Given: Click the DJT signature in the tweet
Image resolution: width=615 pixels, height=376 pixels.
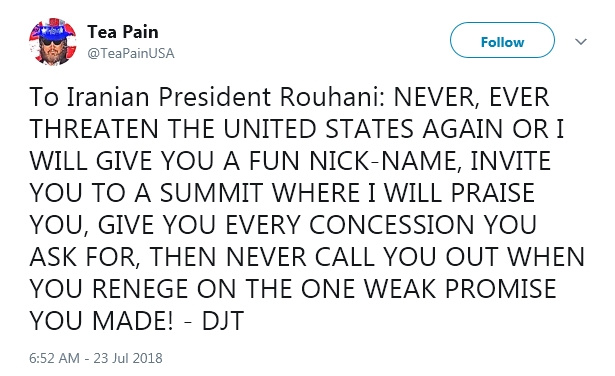Looking at the screenshot, I should (223, 321).
